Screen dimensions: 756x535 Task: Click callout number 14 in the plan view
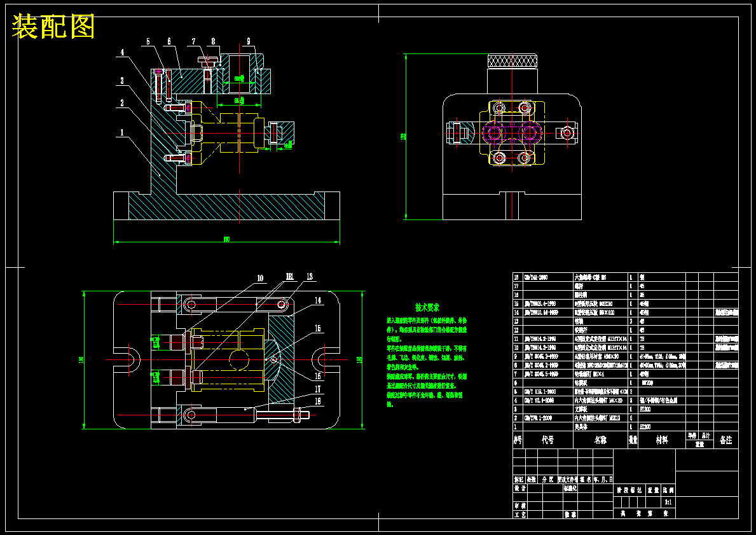(318, 300)
